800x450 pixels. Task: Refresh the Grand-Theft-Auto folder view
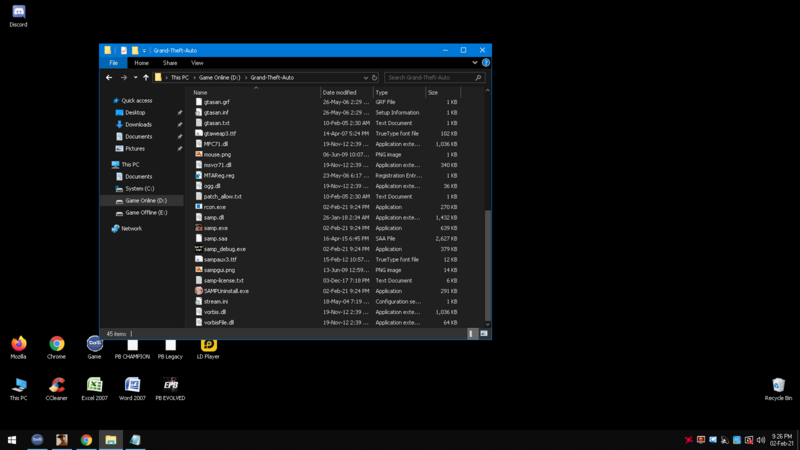[374, 78]
